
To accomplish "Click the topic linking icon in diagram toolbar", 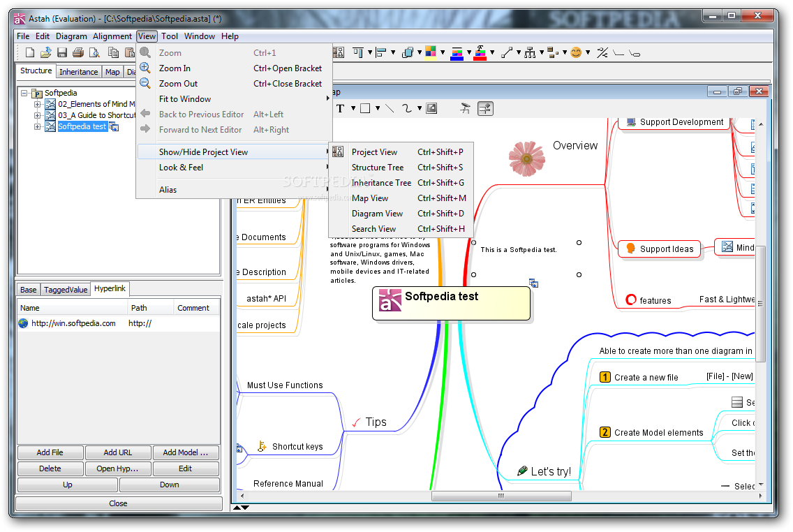I will 466,108.
